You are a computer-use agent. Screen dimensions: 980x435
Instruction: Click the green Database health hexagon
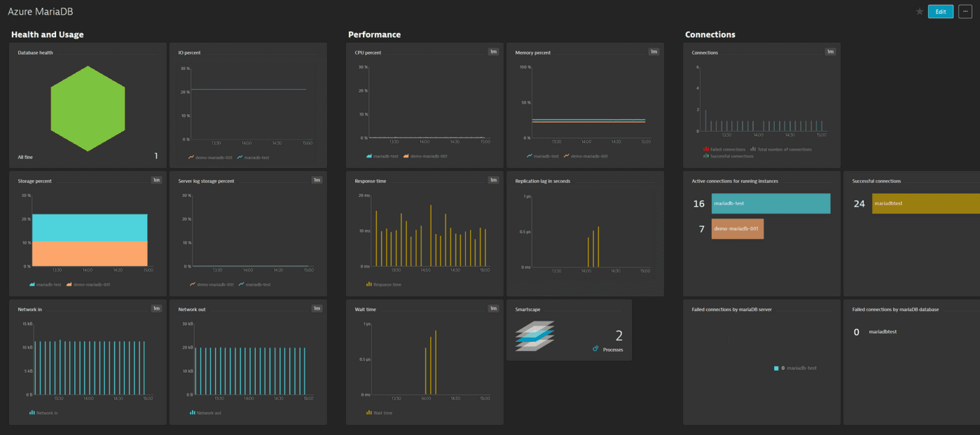point(87,109)
